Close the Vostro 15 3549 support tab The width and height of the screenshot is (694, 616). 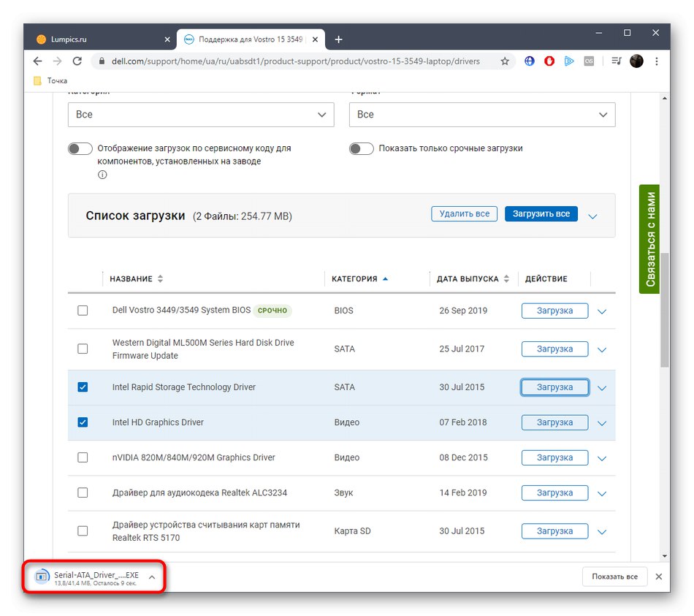coord(315,39)
